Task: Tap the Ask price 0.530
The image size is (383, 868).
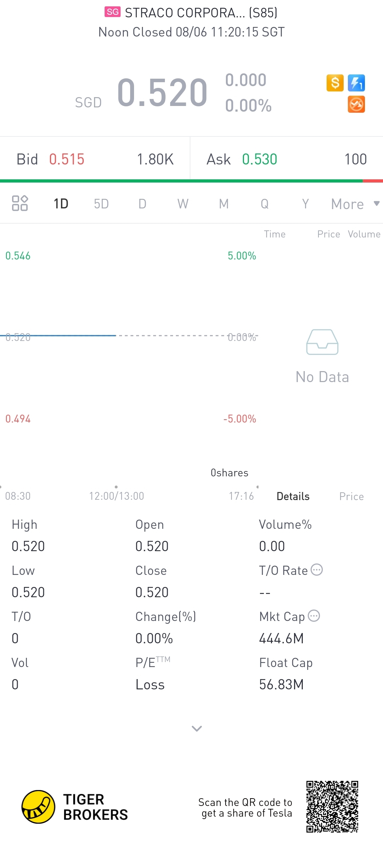Action: coord(259,159)
